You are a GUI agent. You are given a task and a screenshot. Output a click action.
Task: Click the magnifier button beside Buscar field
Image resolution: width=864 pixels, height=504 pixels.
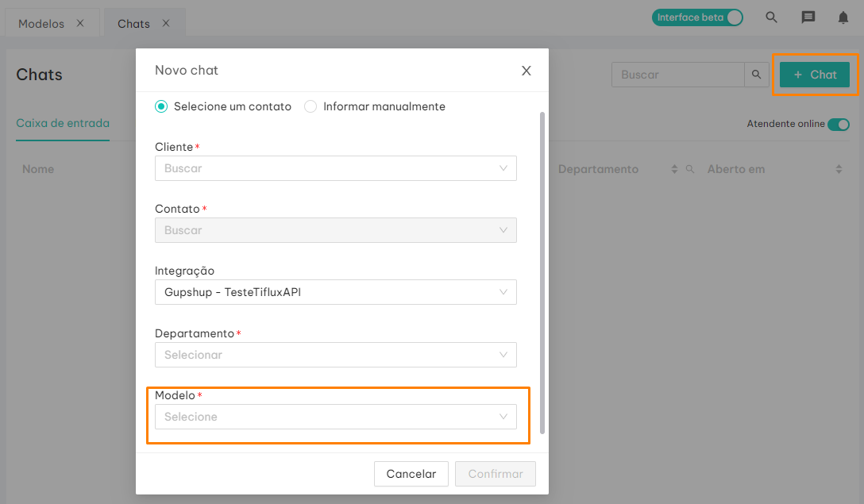[x=757, y=75]
